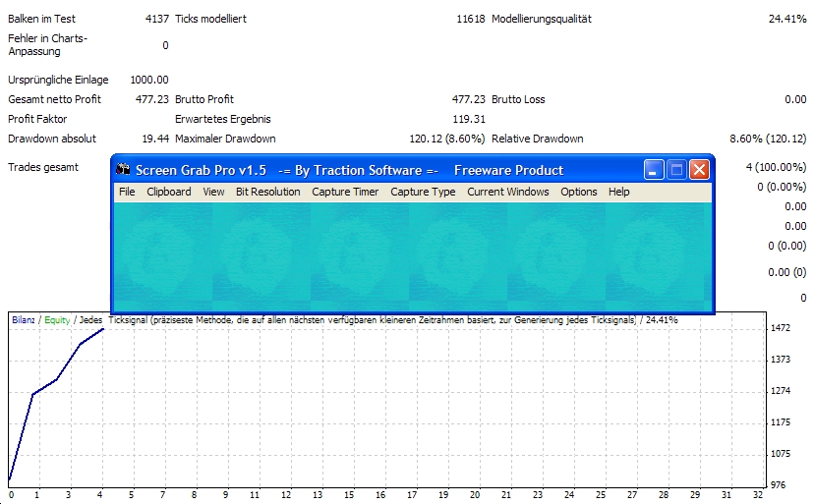Click the Bilanz legend label on chart

tap(24, 320)
